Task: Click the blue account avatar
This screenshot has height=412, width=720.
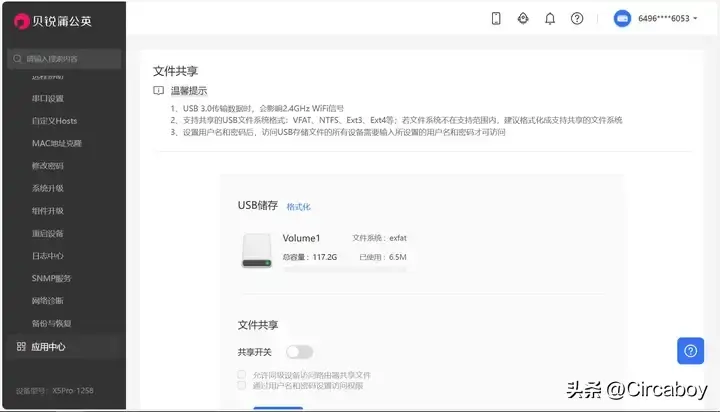Action: pyautogui.click(x=622, y=18)
